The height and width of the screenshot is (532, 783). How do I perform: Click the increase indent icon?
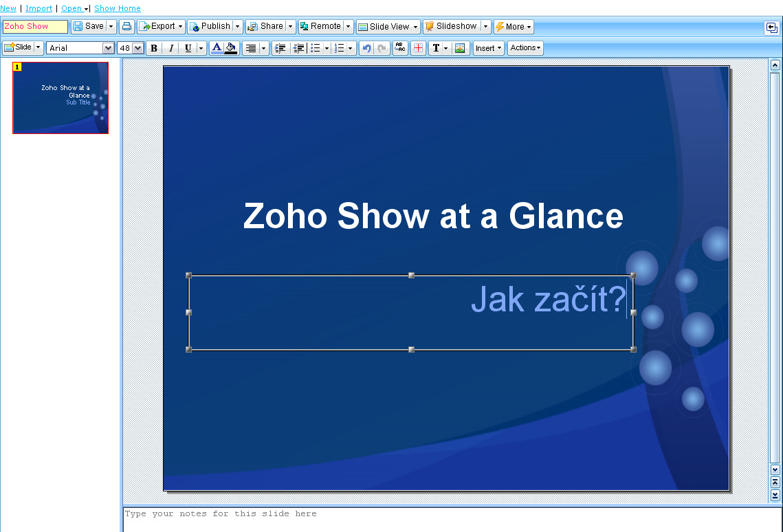point(280,48)
